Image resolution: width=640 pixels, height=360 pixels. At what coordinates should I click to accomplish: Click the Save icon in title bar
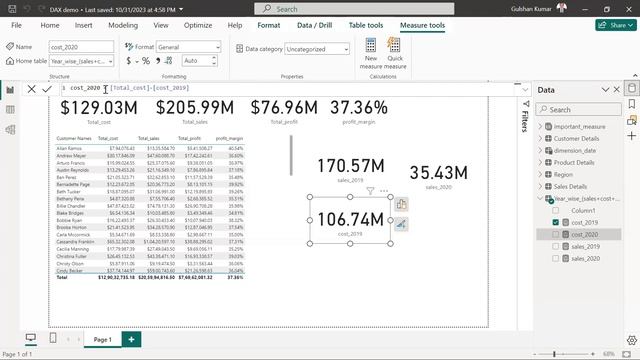(12, 9)
